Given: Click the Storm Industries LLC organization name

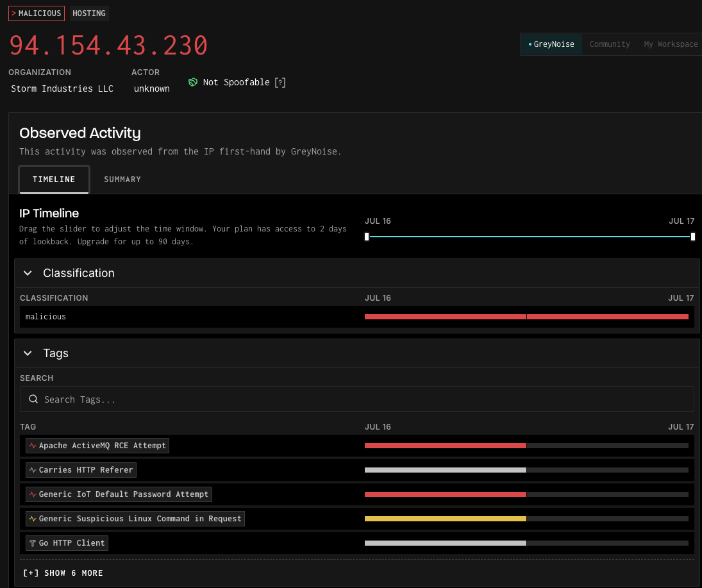Looking at the screenshot, I should coord(62,88).
